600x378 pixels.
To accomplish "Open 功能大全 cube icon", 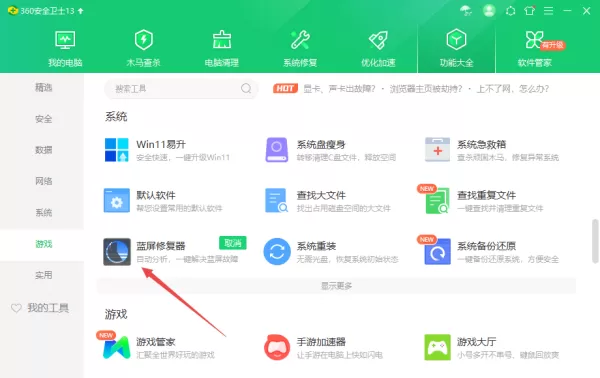I will tap(456, 39).
